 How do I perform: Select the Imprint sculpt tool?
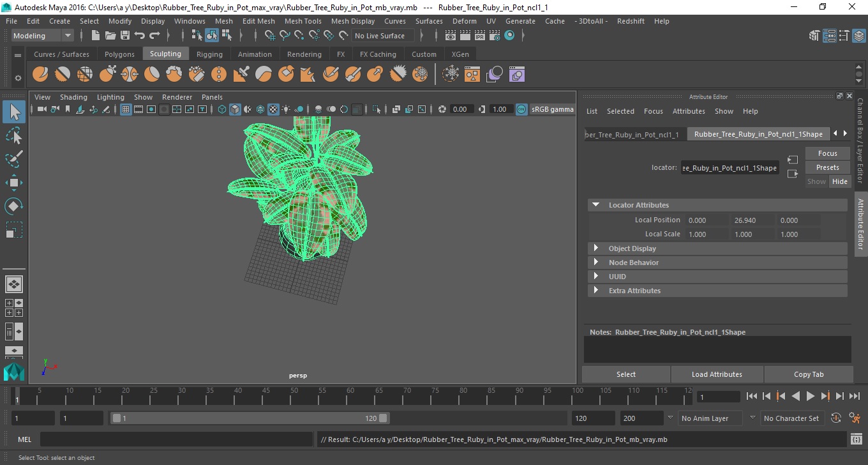click(x=241, y=74)
